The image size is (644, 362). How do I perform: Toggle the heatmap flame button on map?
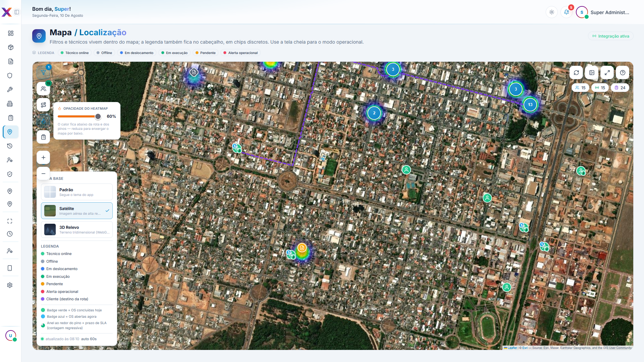coord(43,121)
